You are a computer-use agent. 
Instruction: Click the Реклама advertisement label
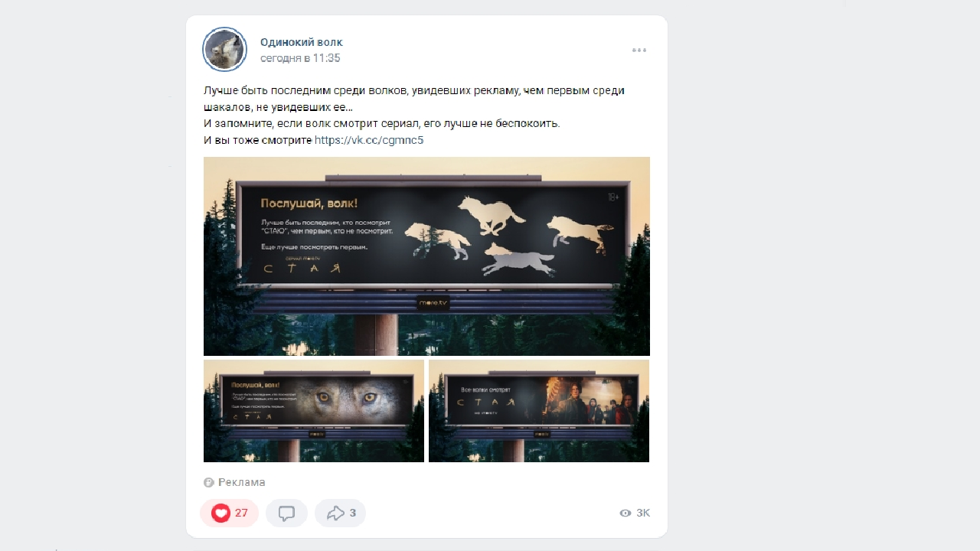(x=241, y=482)
